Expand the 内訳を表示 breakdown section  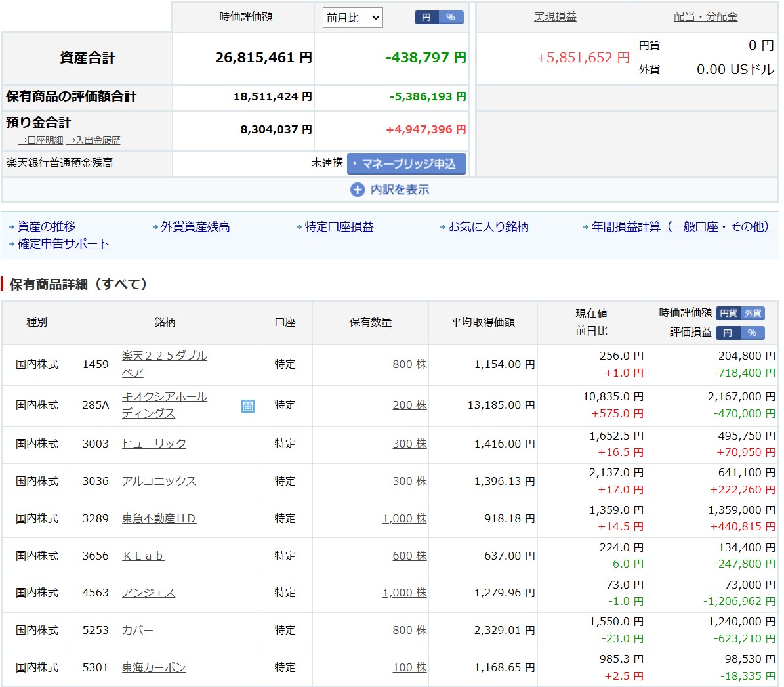point(399,190)
